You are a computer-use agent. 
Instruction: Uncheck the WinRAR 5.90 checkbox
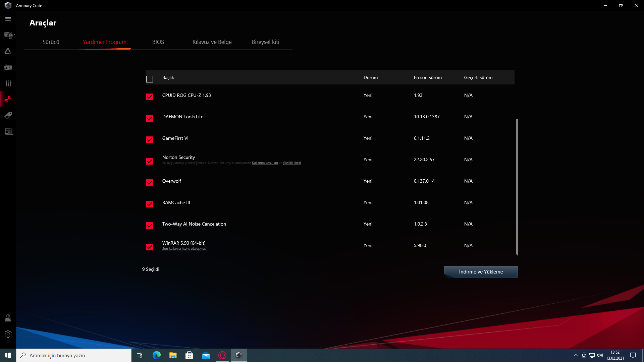[x=150, y=247]
